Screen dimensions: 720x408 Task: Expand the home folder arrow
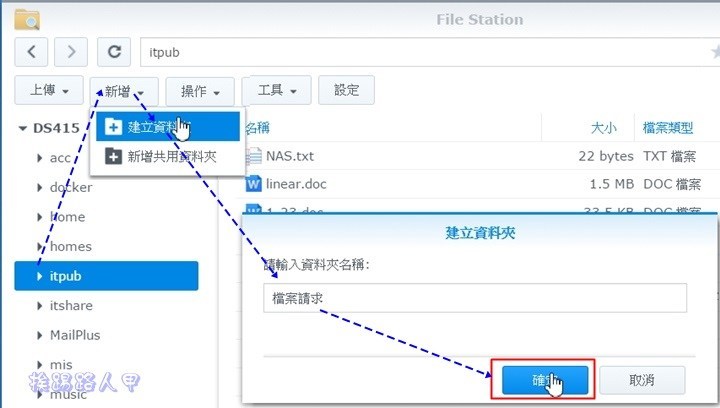(x=40, y=217)
